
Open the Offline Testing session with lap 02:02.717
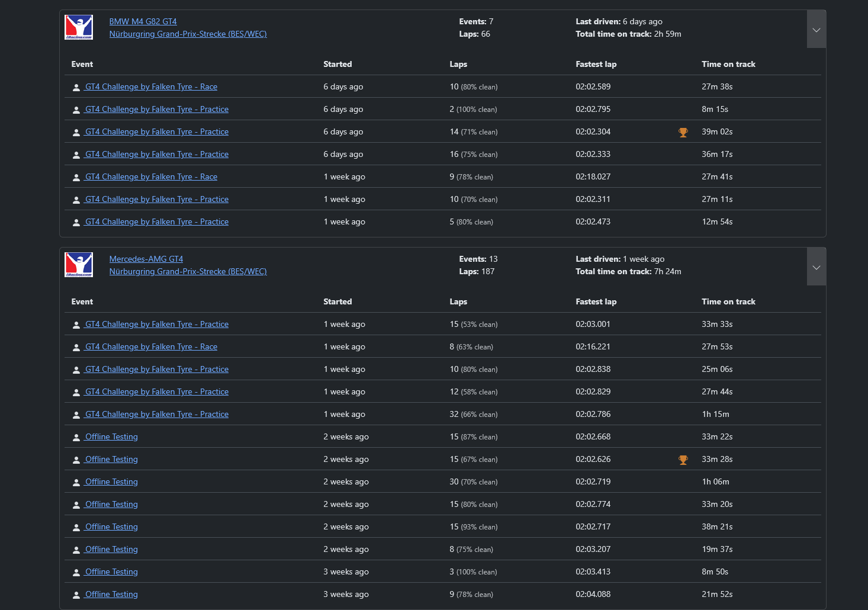[x=111, y=526]
